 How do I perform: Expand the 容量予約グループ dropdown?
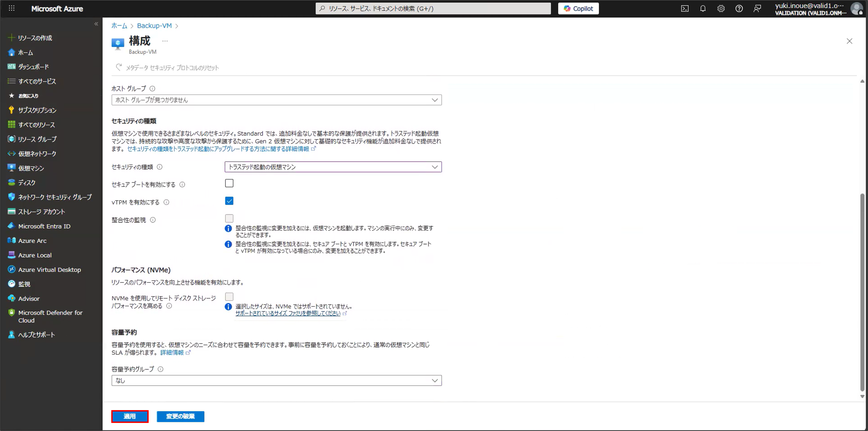pyautogui.click(x=276, y=380)
